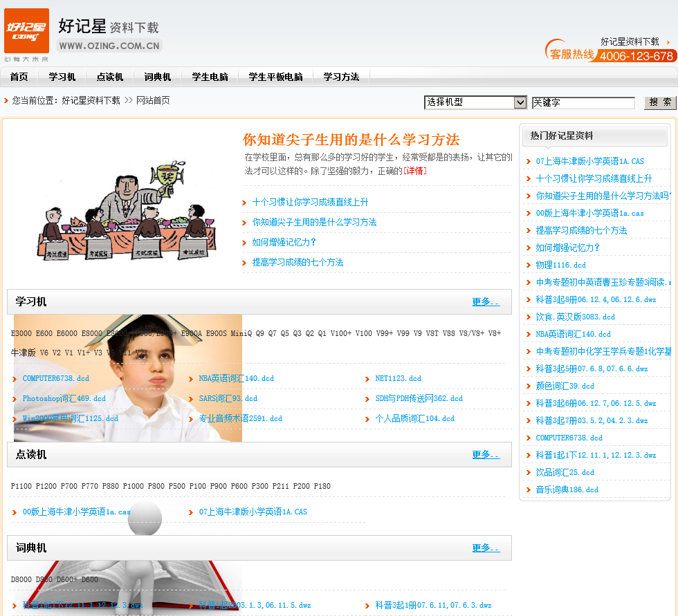Image resolution: width=678 pixels, height=616 pixels.
Task: Open 科普3起5册07.6.8,07.6.6.dwz link
Action: 592,369
